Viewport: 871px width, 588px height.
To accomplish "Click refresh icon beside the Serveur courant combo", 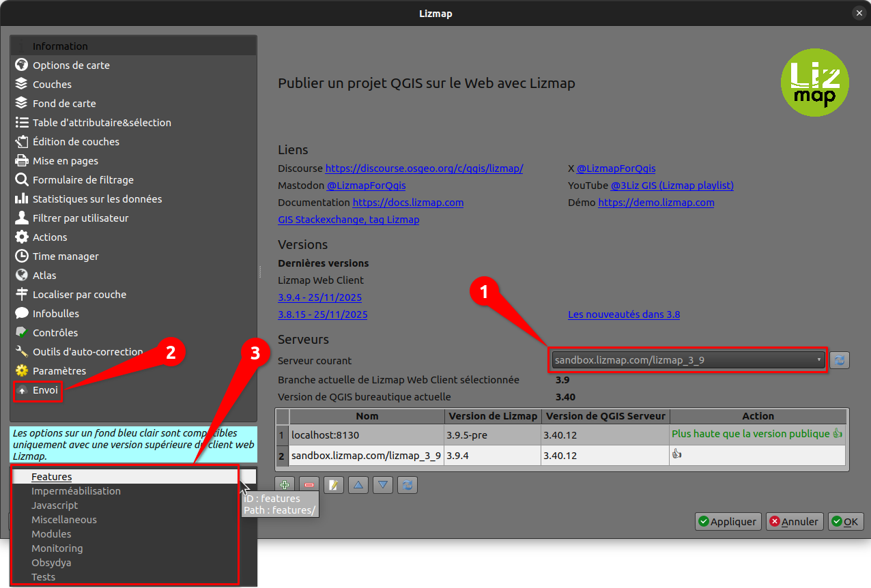I will pyautogui.click(x=840, y=360).
